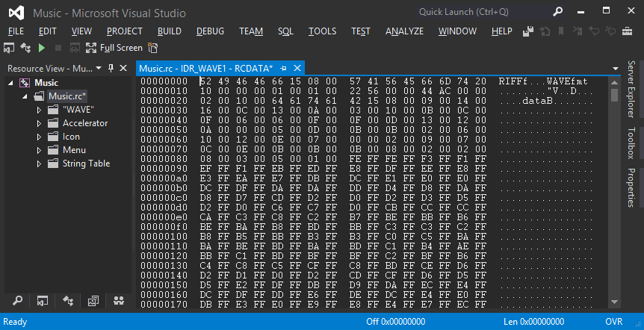Click the copy documents icon after Full Screen

pos(153,48)
